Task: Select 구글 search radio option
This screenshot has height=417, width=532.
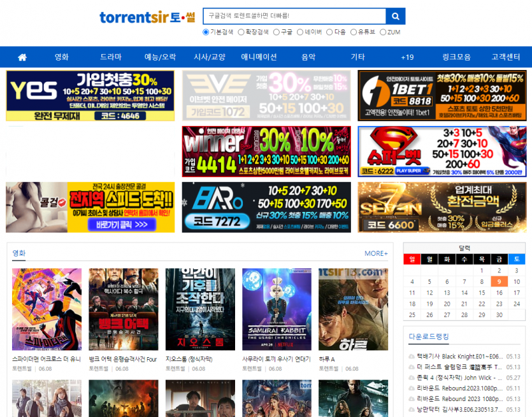Action: [276, 32]
